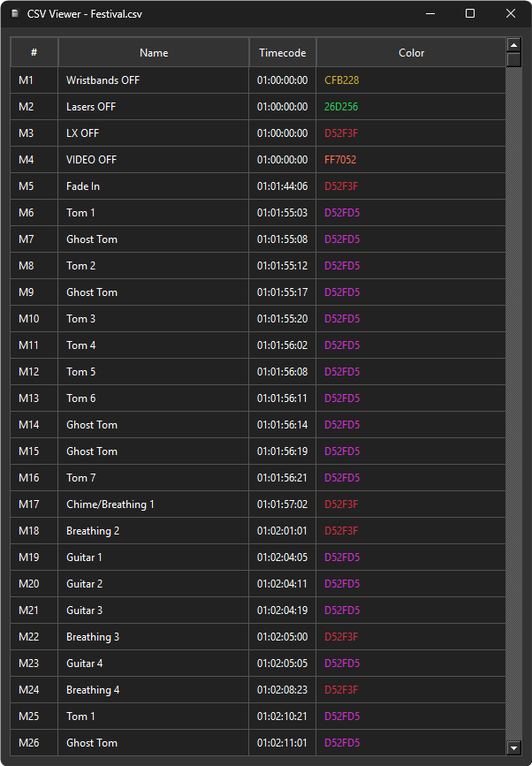The image size is (532, 766).
Task: Click timecode 01:01:56:21
Action: 283,478
